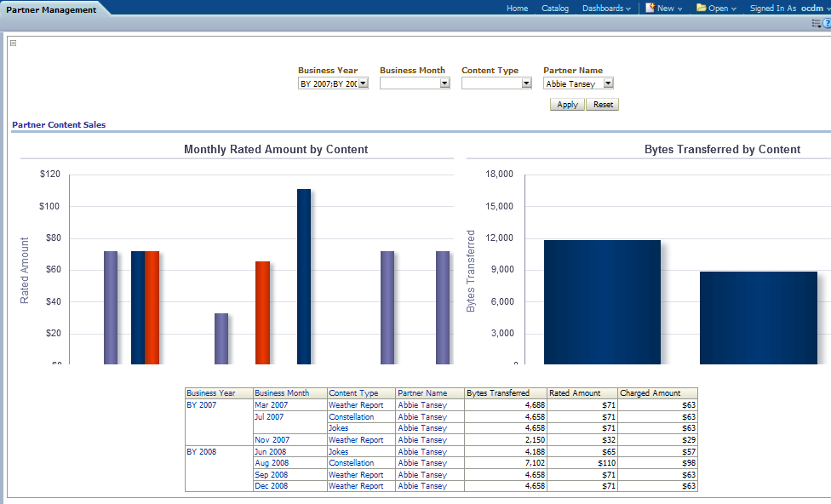Image resolution: width=831 pixels, height=504 pixels.
Task: Expand the New menu
Action: coord(669,9)
